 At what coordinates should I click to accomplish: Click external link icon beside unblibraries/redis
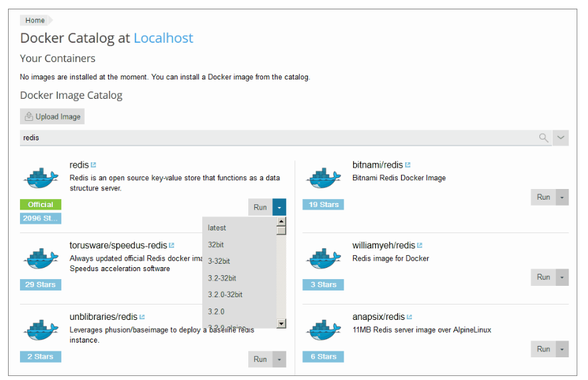click(x=142, y=317)
